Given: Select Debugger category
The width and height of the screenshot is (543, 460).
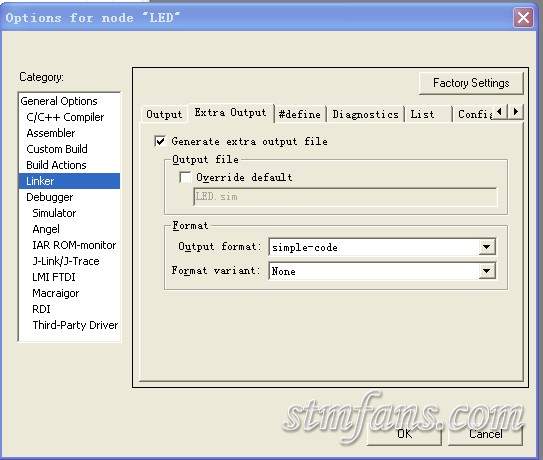Looking at the screenshot, I should [50, 197].
